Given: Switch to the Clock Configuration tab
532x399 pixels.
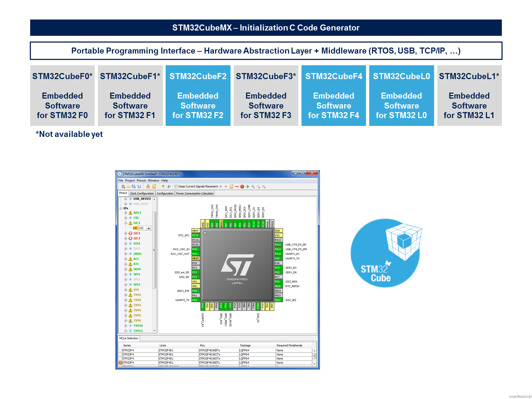Looking at the screenshot, I should pyautogui.click(x=142, y=193).
